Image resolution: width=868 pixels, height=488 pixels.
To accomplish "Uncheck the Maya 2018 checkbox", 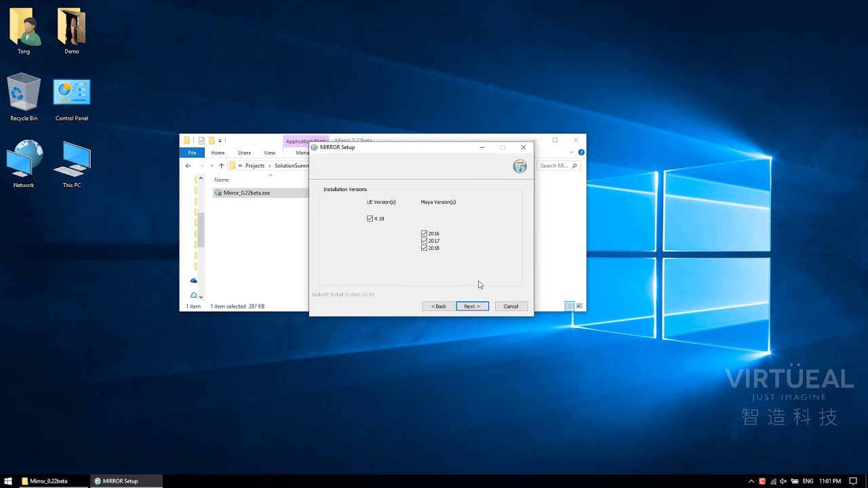I will pos(425,248).
